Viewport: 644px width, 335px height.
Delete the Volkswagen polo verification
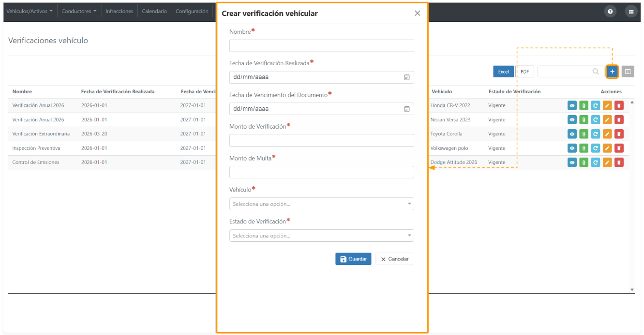pyautogui.click(x=619, y=148)
